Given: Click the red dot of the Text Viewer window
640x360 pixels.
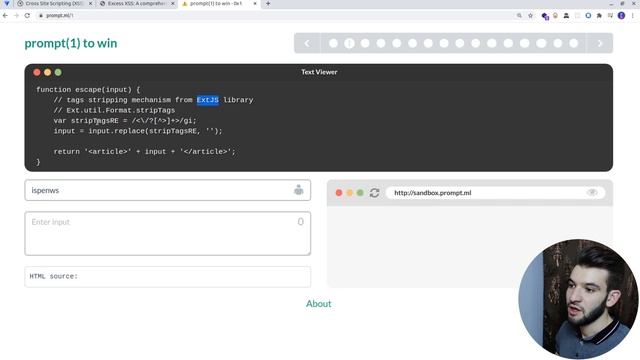Looking at the screenshot, I should click(x=37, y=72).
